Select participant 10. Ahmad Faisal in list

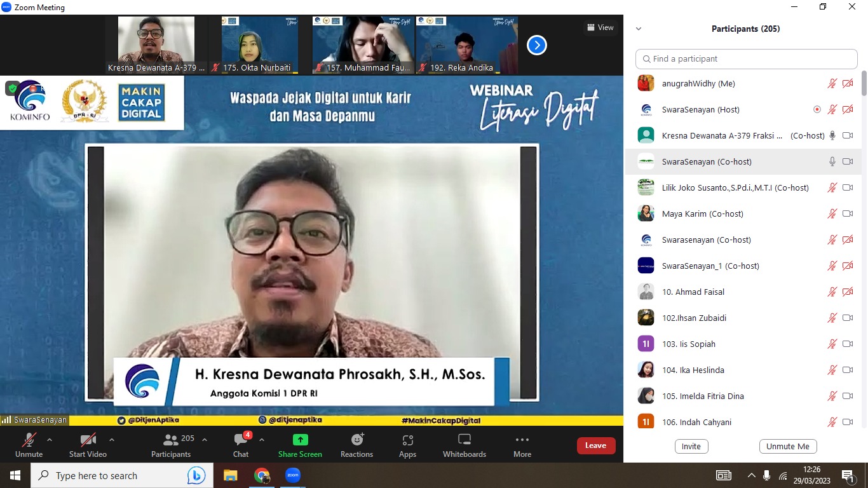tap(693, 292)
